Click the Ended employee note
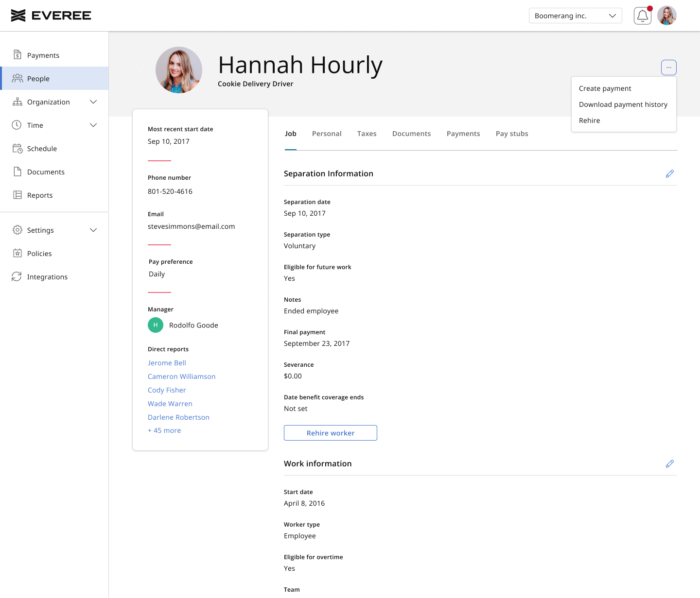700x598 pixels. click(311, 311)
